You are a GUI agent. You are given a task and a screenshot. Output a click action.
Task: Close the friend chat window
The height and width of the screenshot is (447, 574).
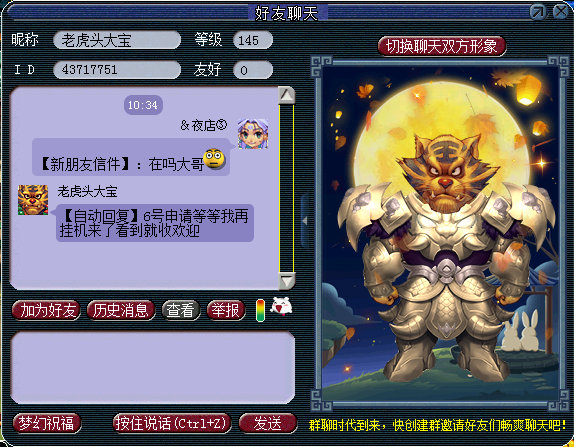point(560,12)
